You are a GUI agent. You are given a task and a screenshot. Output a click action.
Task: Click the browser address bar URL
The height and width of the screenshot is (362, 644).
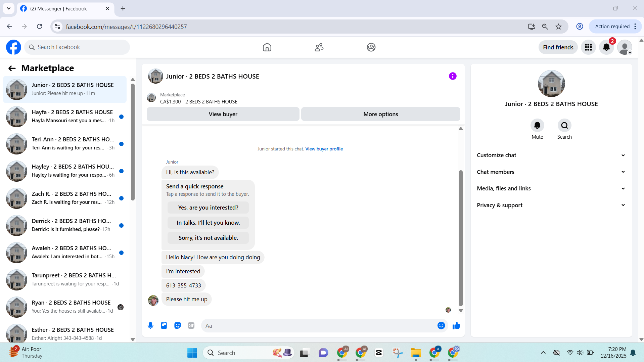click(x=126, y=27)
